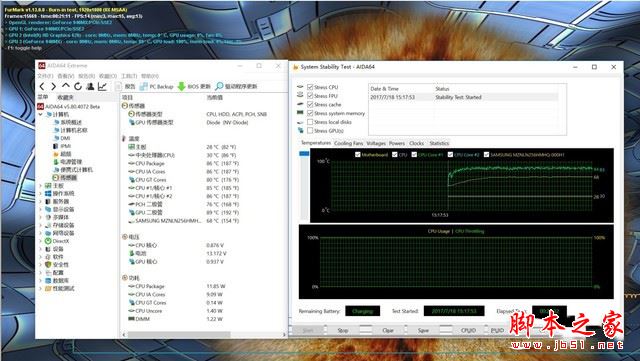Viewport: 640px width, 361px height.
Task: Click the folder icon beside 性能测试
Action: [x=48, y=288]
